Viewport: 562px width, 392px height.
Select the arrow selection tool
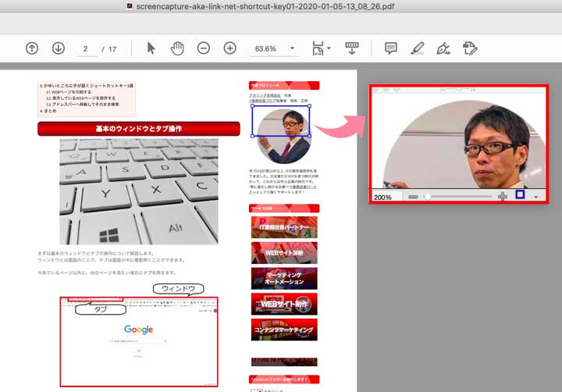[151, 48]
